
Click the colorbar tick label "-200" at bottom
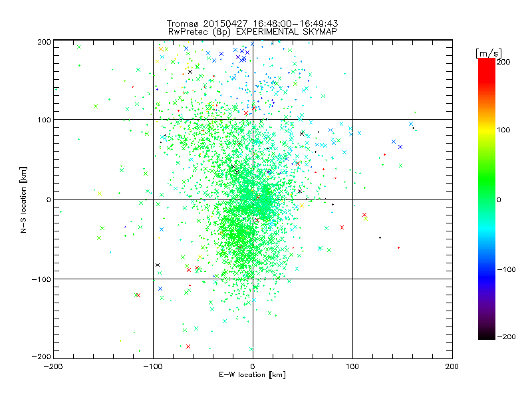[506, 336]
